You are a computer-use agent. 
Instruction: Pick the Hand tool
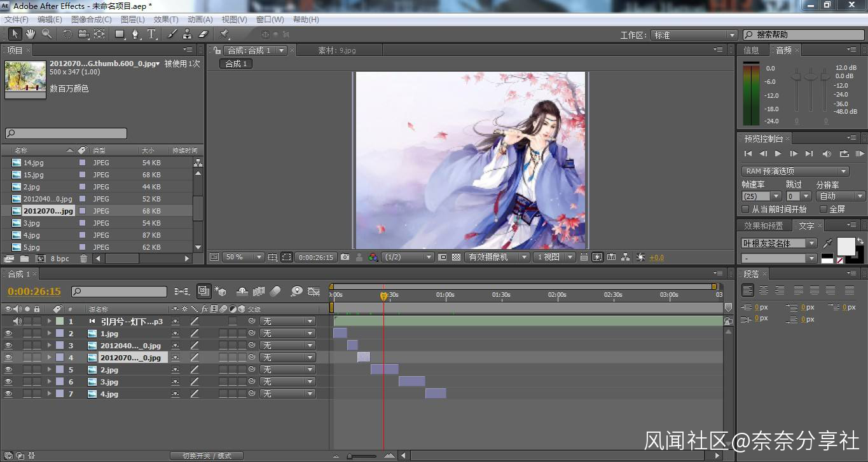point(31,34)
